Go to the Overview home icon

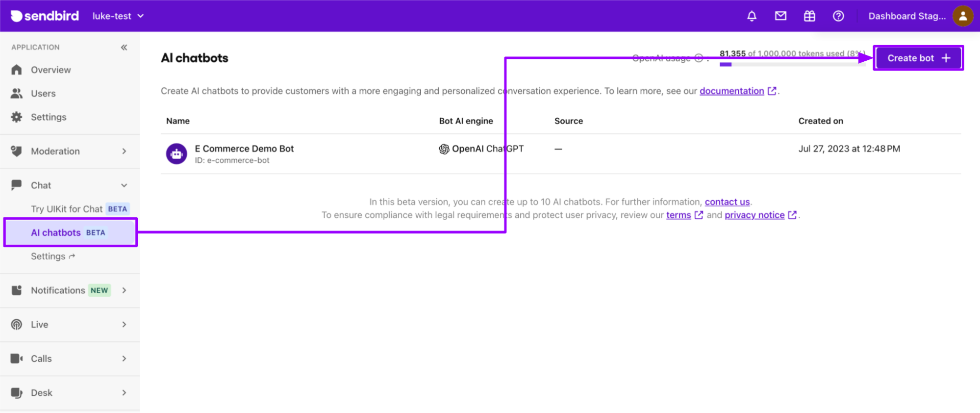coord(17,70)
